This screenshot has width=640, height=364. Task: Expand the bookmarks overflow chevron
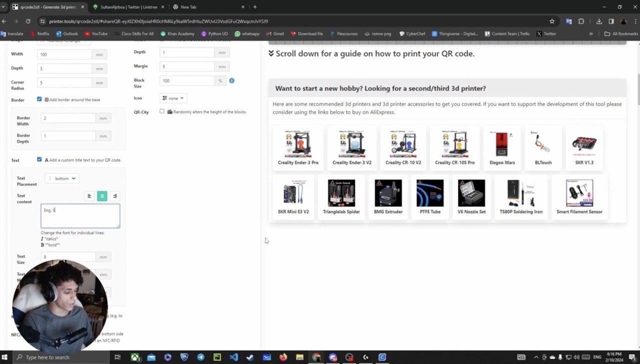point(591,33)
